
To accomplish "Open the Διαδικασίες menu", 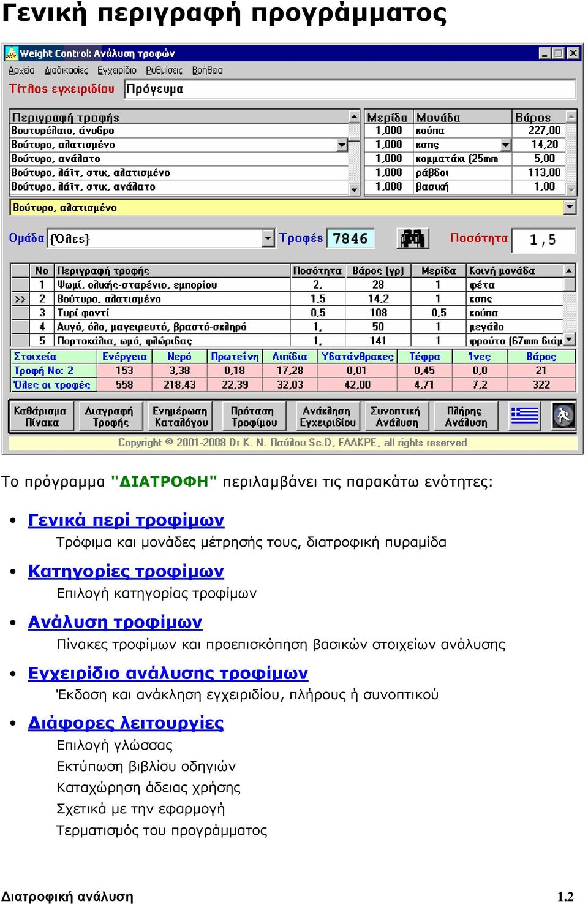I will [66, 70].
